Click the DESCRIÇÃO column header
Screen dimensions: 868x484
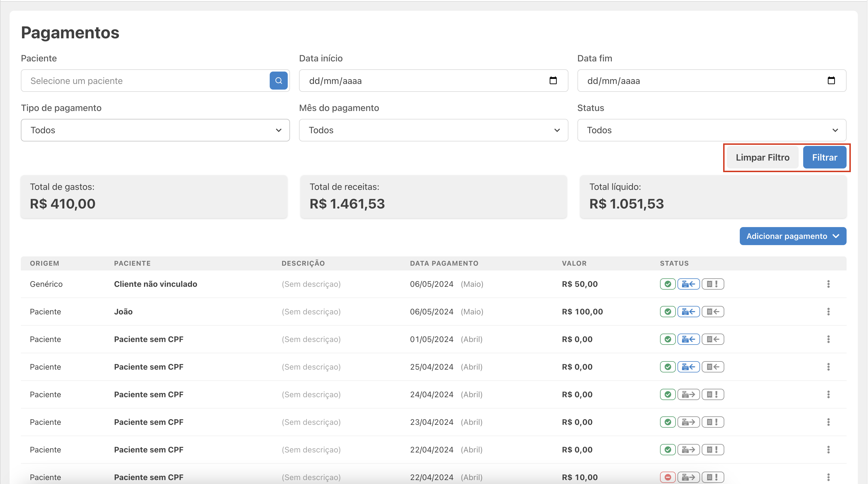303,263
